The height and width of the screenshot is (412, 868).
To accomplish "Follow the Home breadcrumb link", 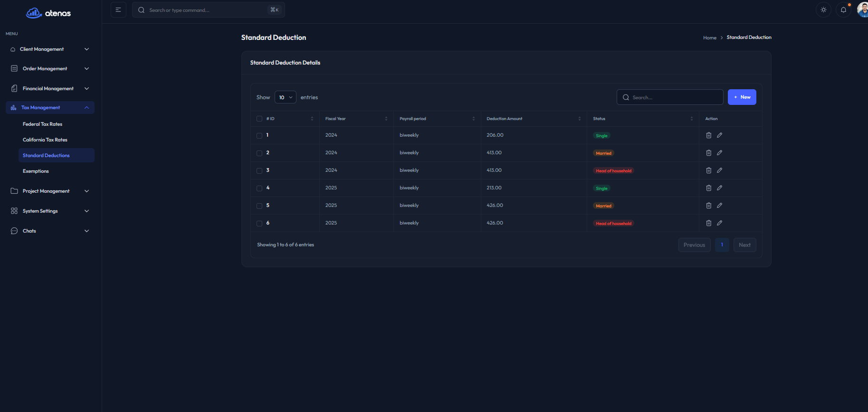I will (709, 38).
